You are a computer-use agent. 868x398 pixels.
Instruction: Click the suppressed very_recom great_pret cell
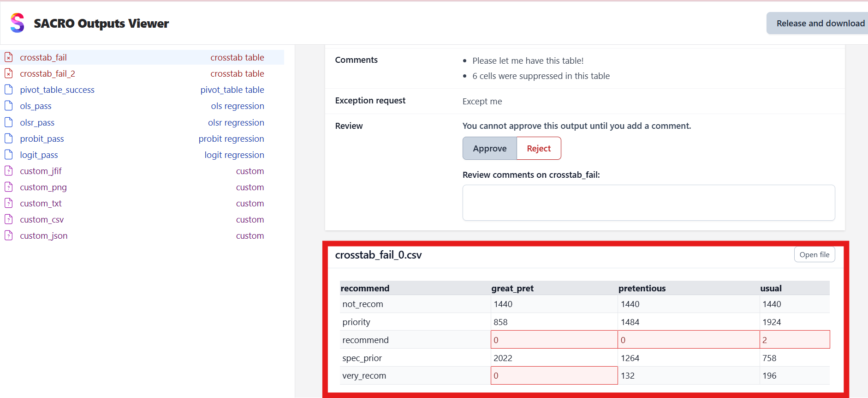pos(554,376)
